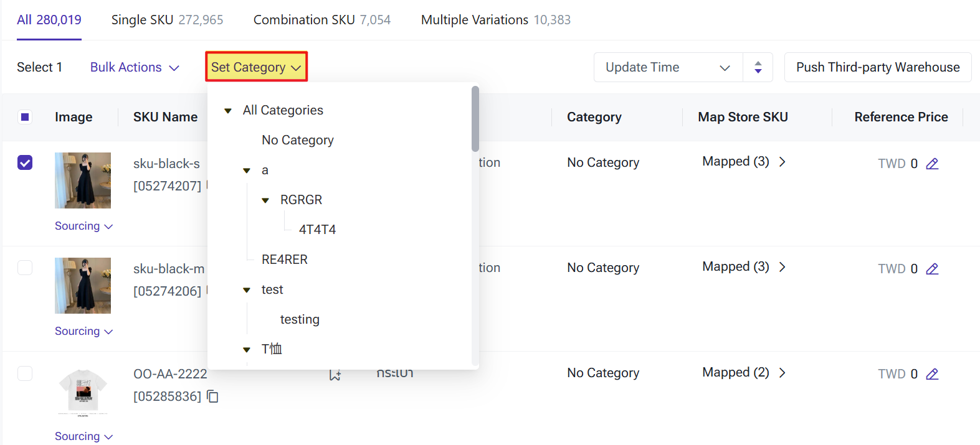This screenshot has height=445, width=980.
Task: Click Push Third-party Warehouse button
Action: click(x=877, y=67)
